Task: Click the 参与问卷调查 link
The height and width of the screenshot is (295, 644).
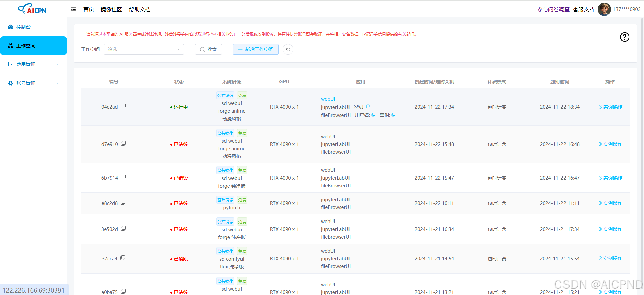Action: pyautogui.click(x=553, y=9)
